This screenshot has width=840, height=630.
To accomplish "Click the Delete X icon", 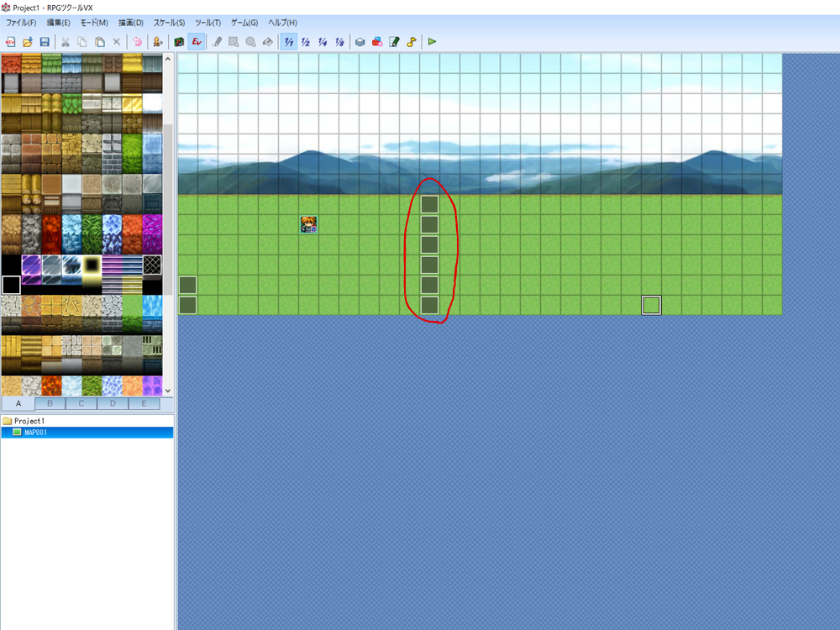I will (116, 42).
